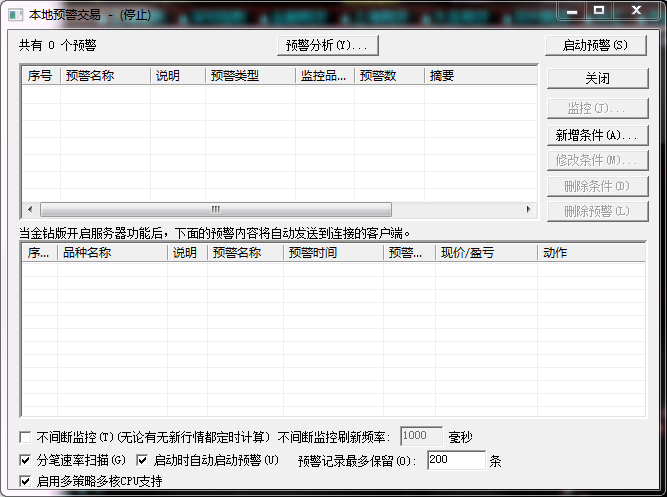The height and width of the screenshot is (497, 667).
Task: Click the 预警名称 column header in lower table
Action: pyautogui.click(x=245, y=253)
